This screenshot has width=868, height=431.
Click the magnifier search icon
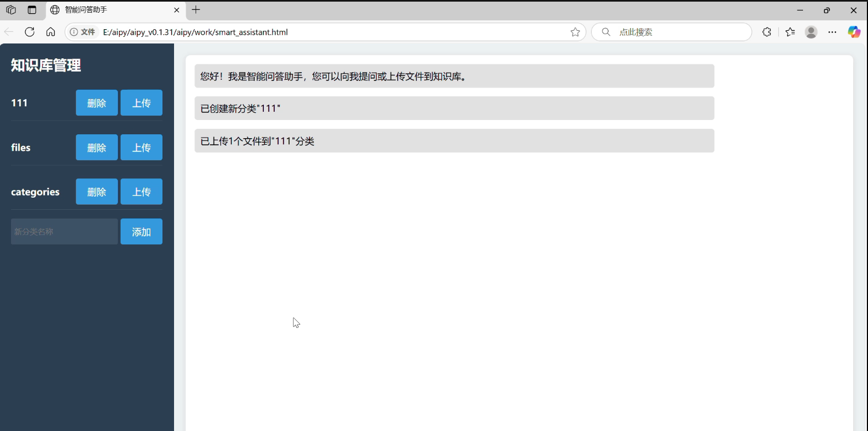606,32
